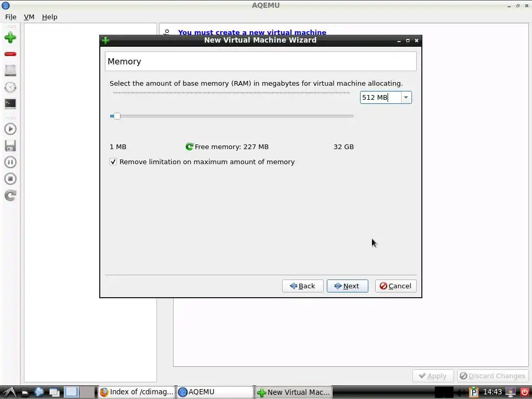Expand the 512 MB memory dropdown arrow

click(x=406, y=97)
